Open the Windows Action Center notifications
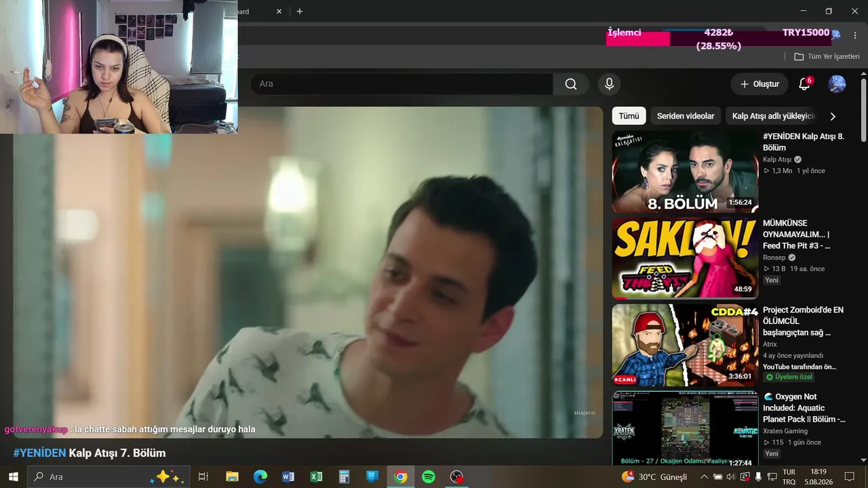The width and height of the screenshot is (868, 488). 850,476
